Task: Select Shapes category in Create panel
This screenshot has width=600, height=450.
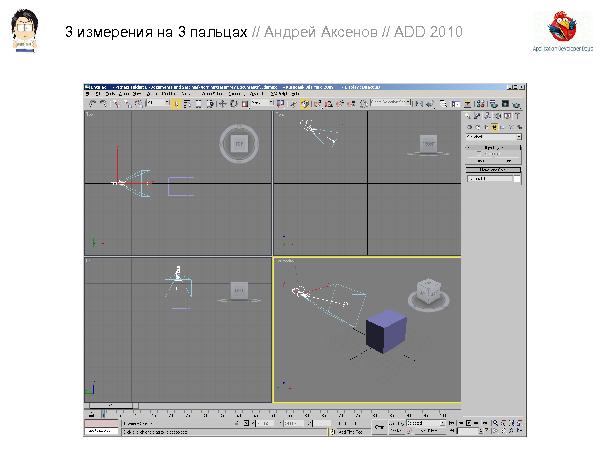Action: point(478,127)
